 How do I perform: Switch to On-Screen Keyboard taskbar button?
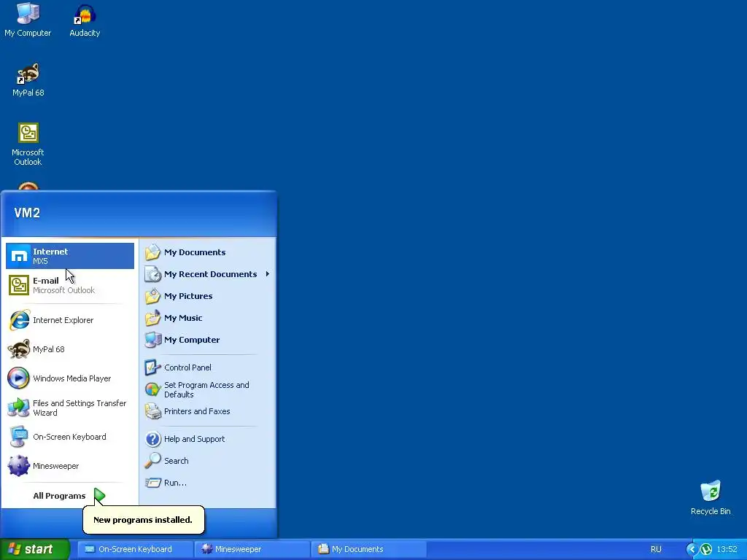[x=135, y=549]
